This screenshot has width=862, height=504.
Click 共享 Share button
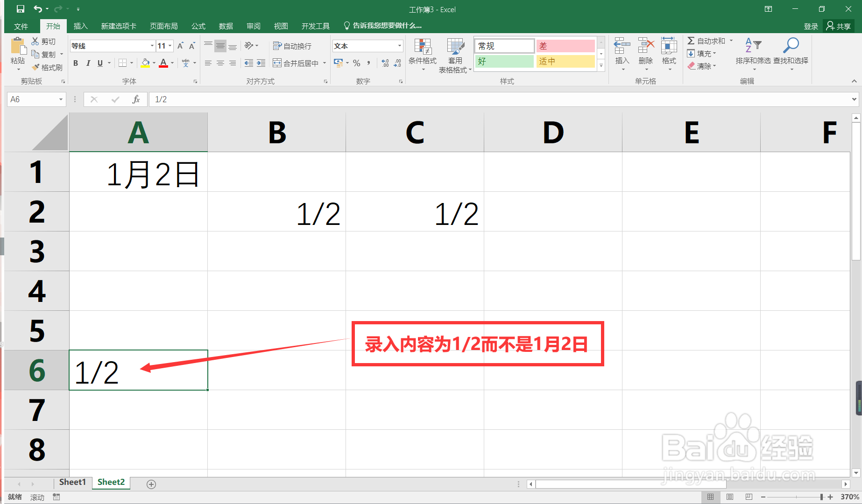click(x=839, y=26)
